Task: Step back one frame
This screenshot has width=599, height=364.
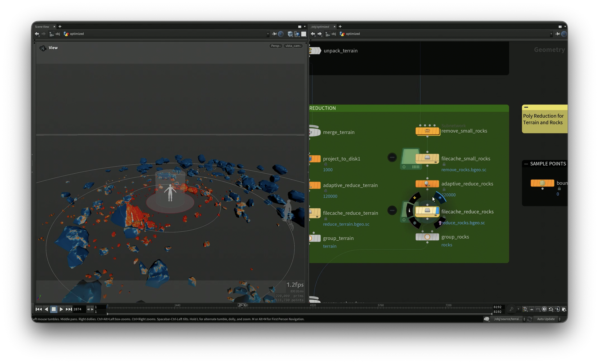Action: pyautogui.click(x=88, y=309)
